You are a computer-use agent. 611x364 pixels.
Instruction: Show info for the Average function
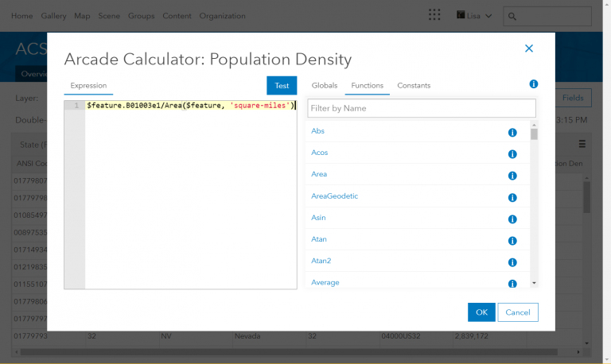pos(512,284)
